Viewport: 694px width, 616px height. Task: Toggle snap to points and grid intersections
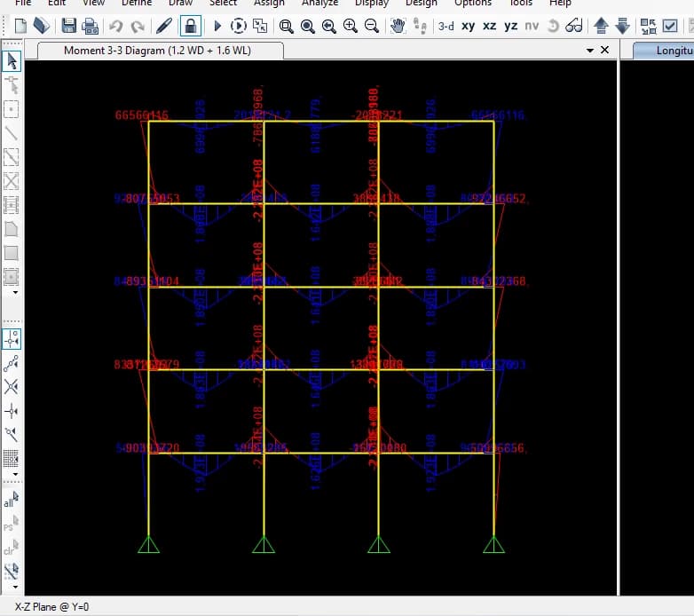[x=12, y=339]
